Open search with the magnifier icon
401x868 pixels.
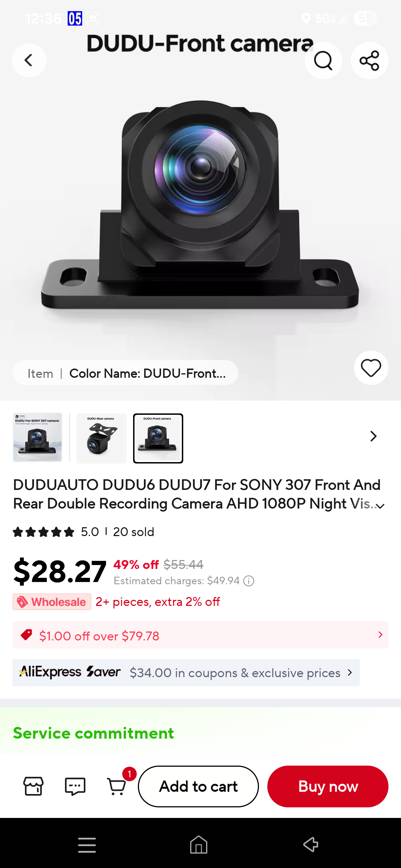coord(323,61)
